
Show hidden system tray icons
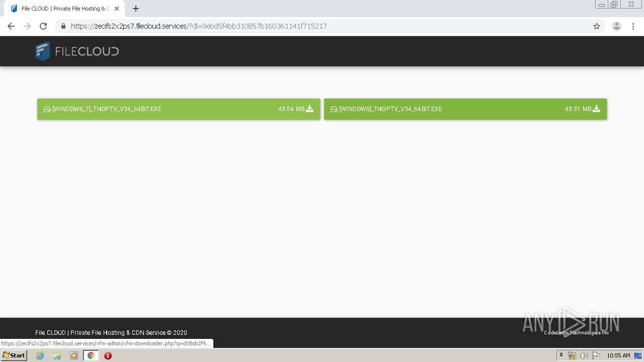click(561, 355)
